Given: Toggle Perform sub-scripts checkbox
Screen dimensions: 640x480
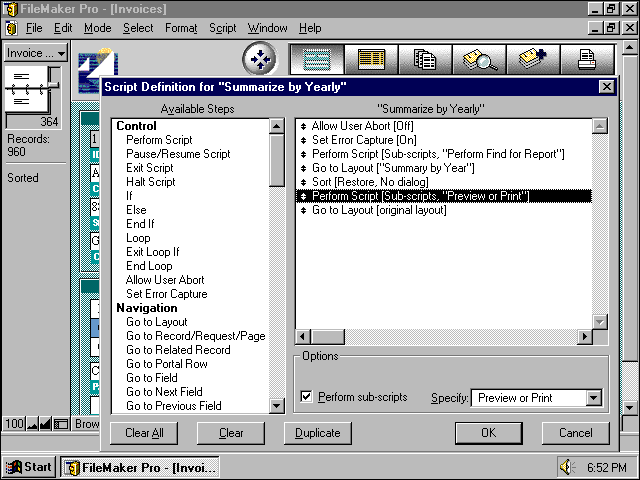Looking at the screenshot, I should (x=306, y=397).
